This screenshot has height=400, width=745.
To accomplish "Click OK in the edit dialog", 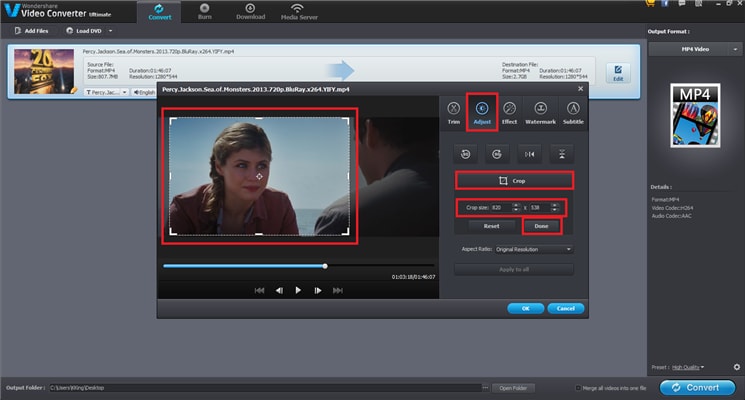I will click(x=525, y=308).
